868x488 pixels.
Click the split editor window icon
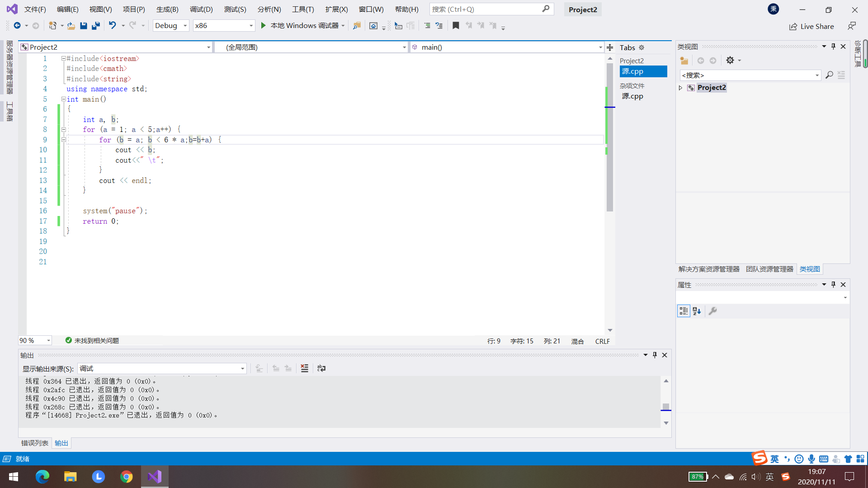tap(610, 47)
